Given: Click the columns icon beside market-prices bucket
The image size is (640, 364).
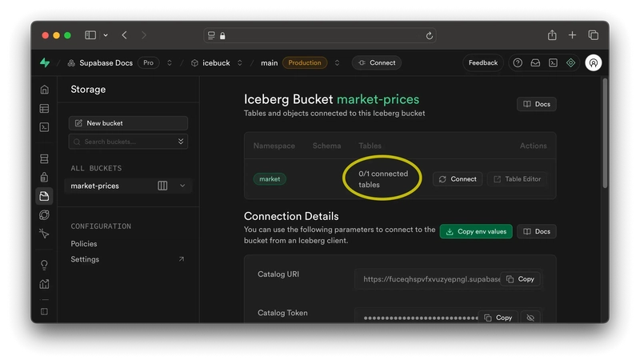Looking at the screenshot, I should pyautogui.click(x=162, y=186).
